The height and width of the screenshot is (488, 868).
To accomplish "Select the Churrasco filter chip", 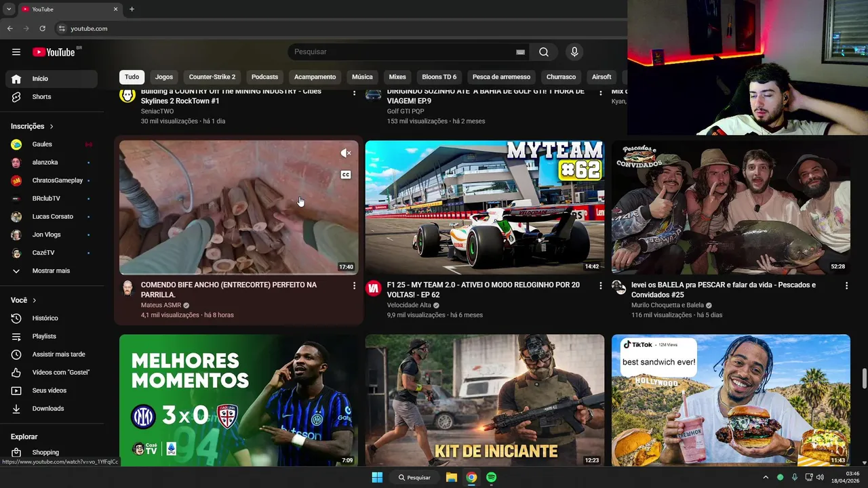I will [x=561, y=77].
